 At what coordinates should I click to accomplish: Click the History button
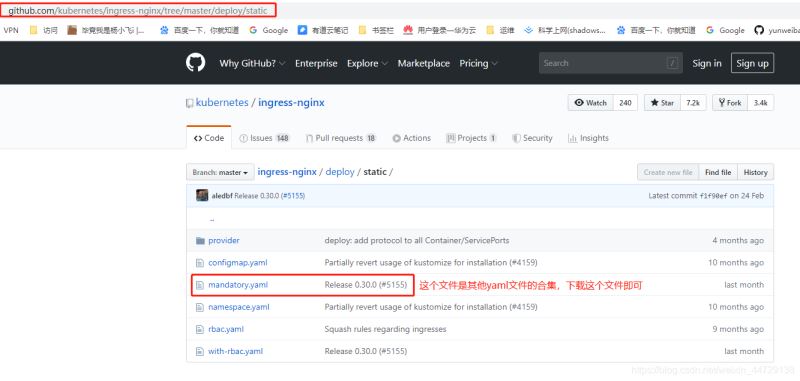[756, 172]
